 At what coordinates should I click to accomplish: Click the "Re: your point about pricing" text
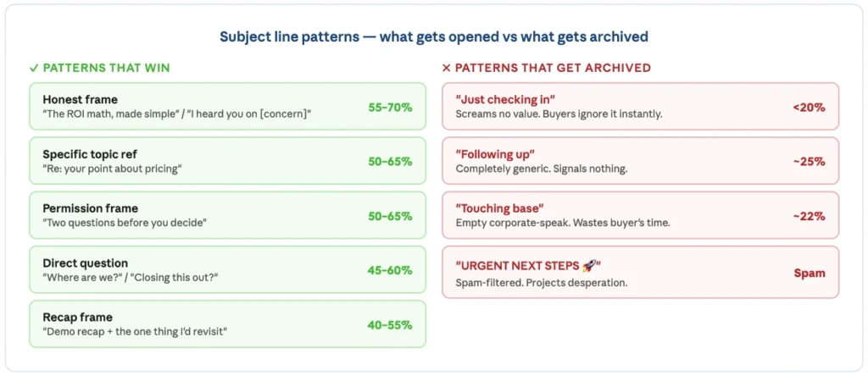tap(113, 169)
